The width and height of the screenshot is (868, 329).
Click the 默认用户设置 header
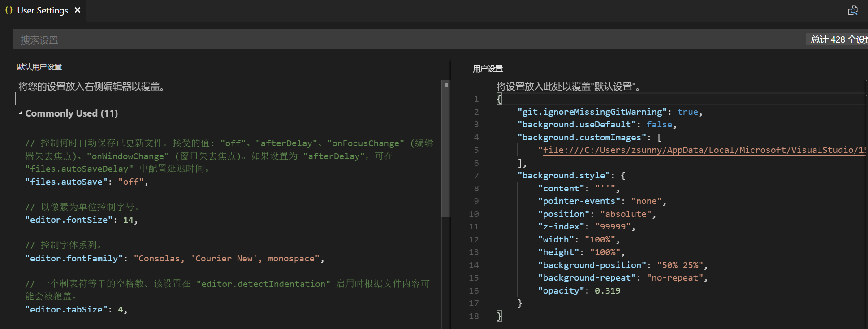click(x=39, y=67)
